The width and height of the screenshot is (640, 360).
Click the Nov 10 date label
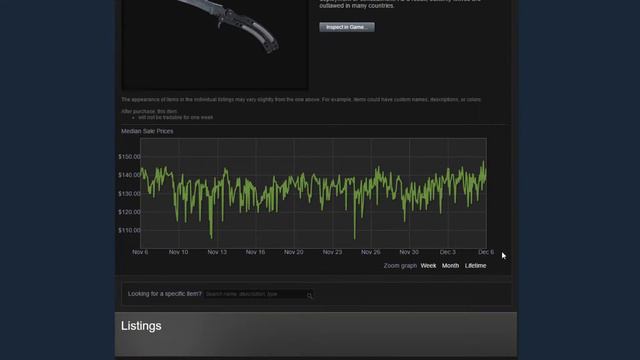[x=178, y=252]
